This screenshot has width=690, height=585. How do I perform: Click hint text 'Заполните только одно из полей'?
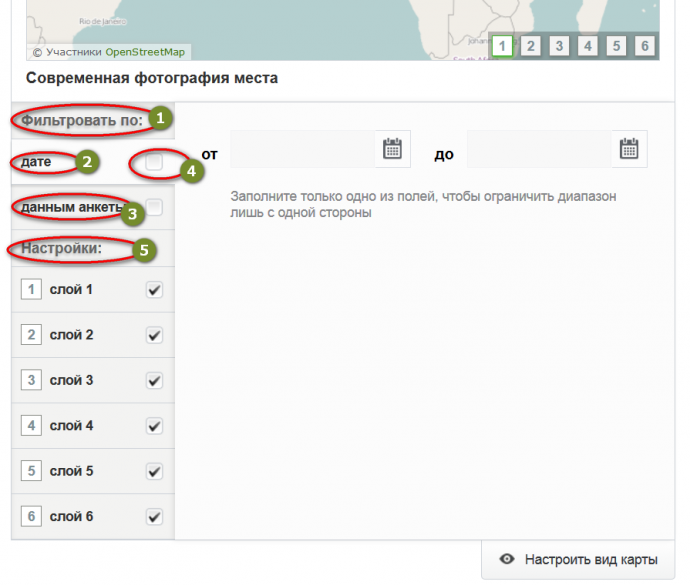423,204
